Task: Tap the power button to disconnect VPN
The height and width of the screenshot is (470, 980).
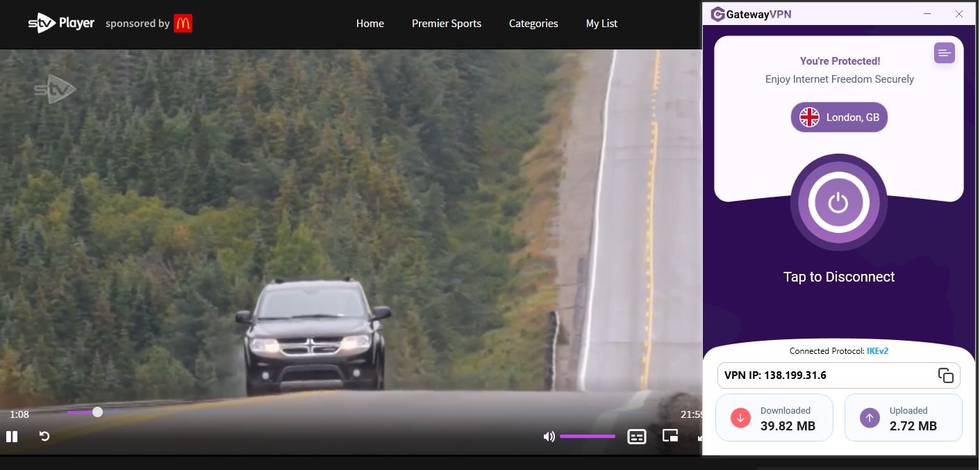Action: coord(838,202)
